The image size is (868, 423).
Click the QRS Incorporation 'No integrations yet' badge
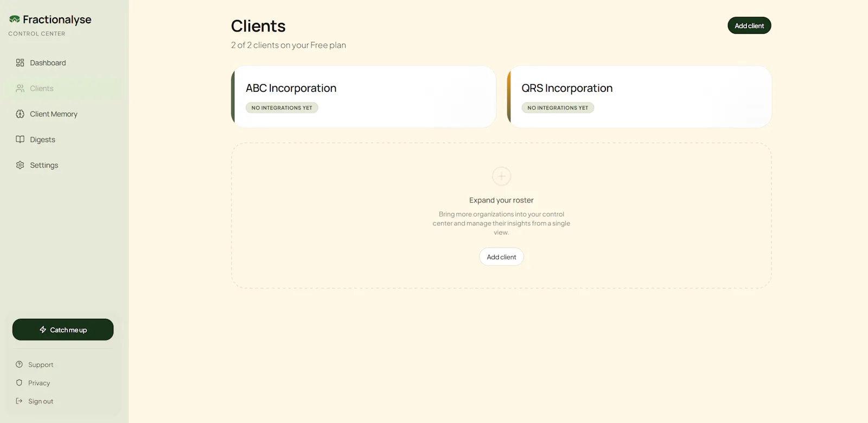pos(558,108)
